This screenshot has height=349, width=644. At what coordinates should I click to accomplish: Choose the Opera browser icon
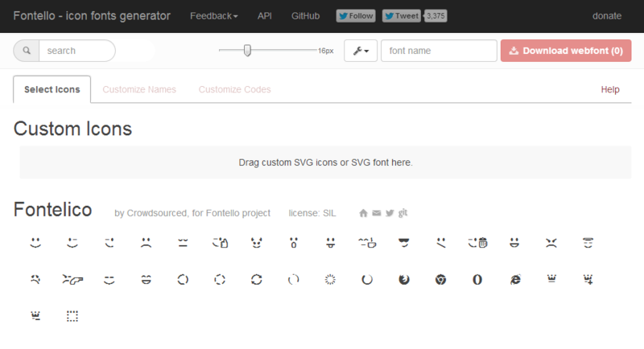click(477, 280)
